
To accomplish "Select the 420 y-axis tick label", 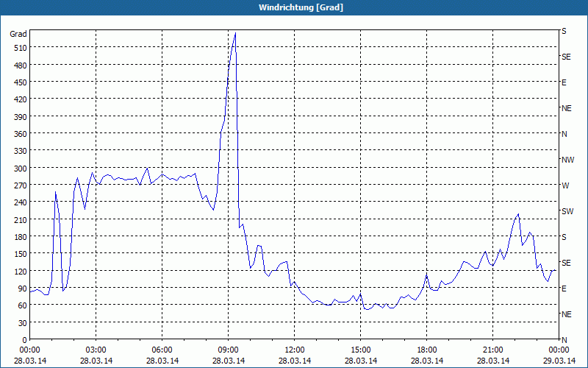I will click(x=21, y=99).
